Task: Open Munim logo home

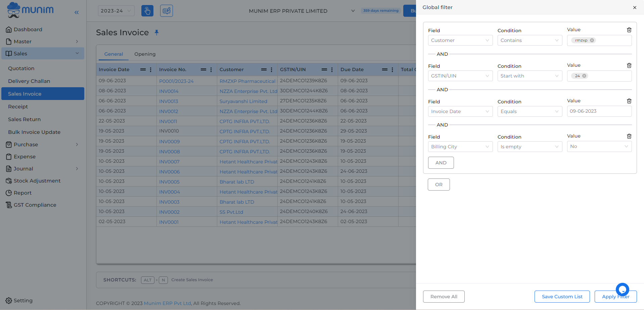Action: (x=30, y=10)
